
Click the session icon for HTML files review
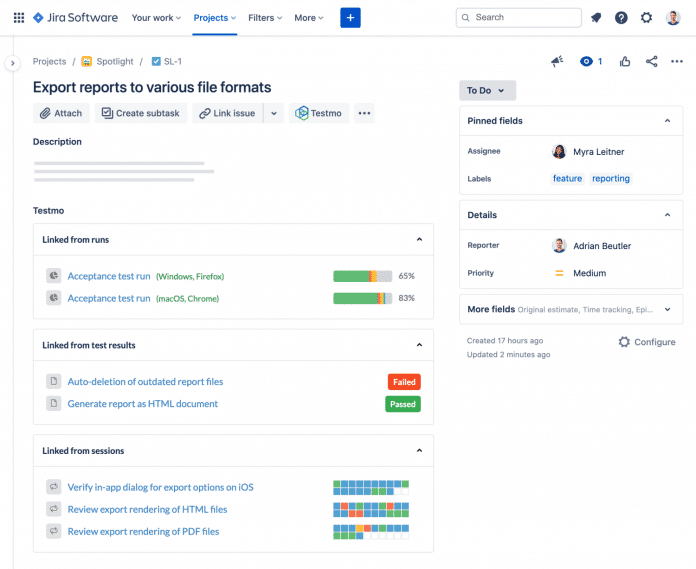coord(54,509)
